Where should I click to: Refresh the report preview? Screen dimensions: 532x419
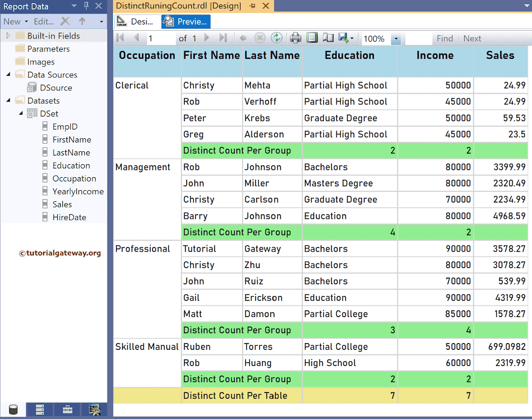[x=276, y=37]
